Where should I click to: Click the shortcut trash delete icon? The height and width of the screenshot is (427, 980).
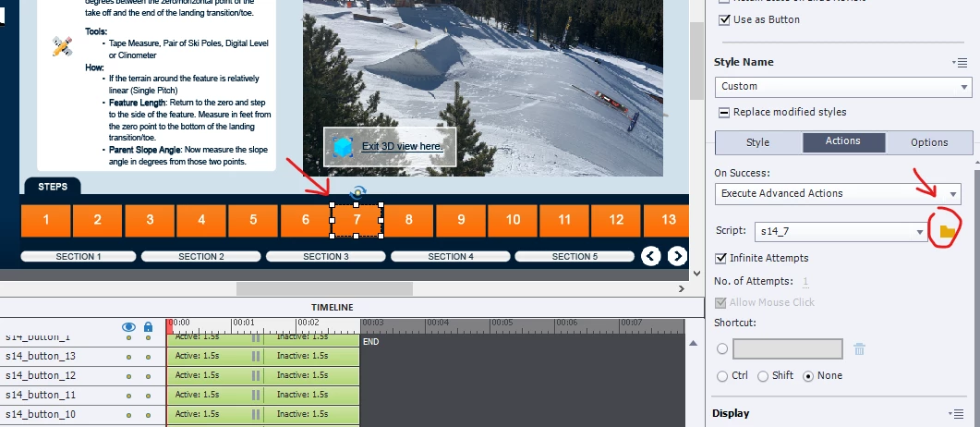[x=859, y=348]
